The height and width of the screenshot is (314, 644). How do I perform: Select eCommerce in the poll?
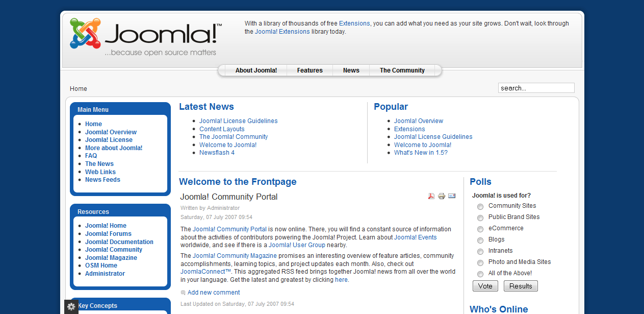(480, 229)
